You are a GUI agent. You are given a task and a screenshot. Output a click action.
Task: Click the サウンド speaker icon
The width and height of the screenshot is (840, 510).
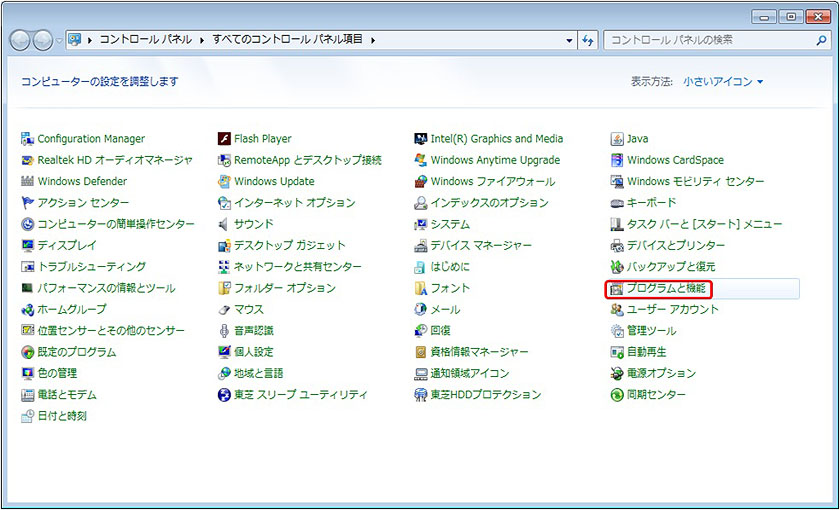click(225, 225)
